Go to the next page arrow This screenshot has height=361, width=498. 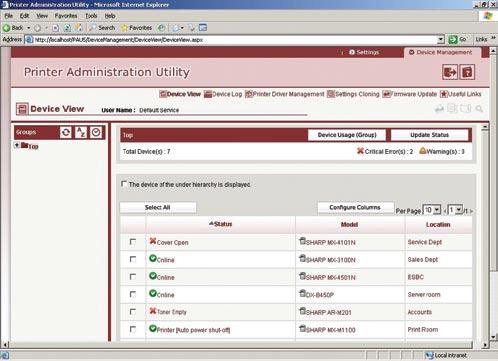(471, 211)
